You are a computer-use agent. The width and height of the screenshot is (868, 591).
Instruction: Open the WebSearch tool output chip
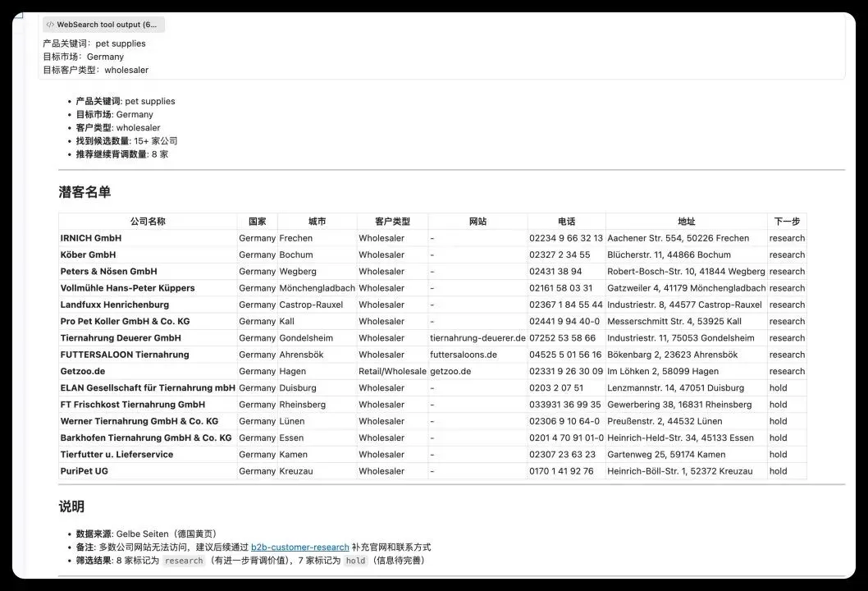(103, 25)
